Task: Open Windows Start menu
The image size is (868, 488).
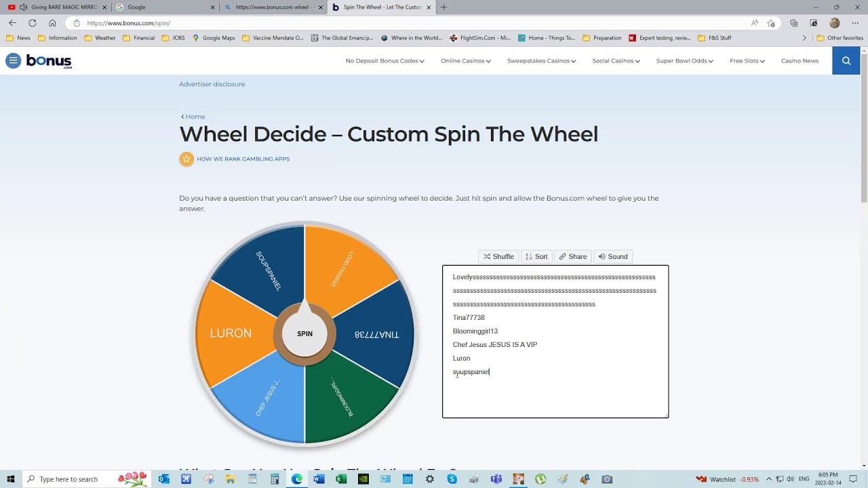Action: pos(11,479)
